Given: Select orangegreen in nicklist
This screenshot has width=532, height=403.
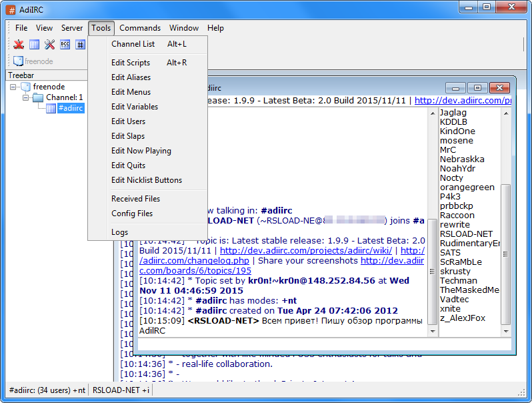Looking at the screenshot, I should tap(467, 187).
